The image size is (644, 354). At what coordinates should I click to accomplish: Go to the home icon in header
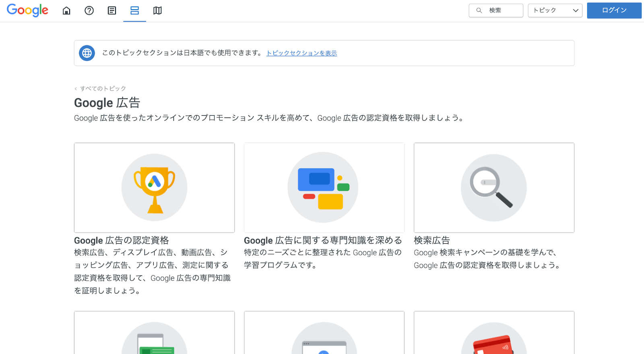66,10
